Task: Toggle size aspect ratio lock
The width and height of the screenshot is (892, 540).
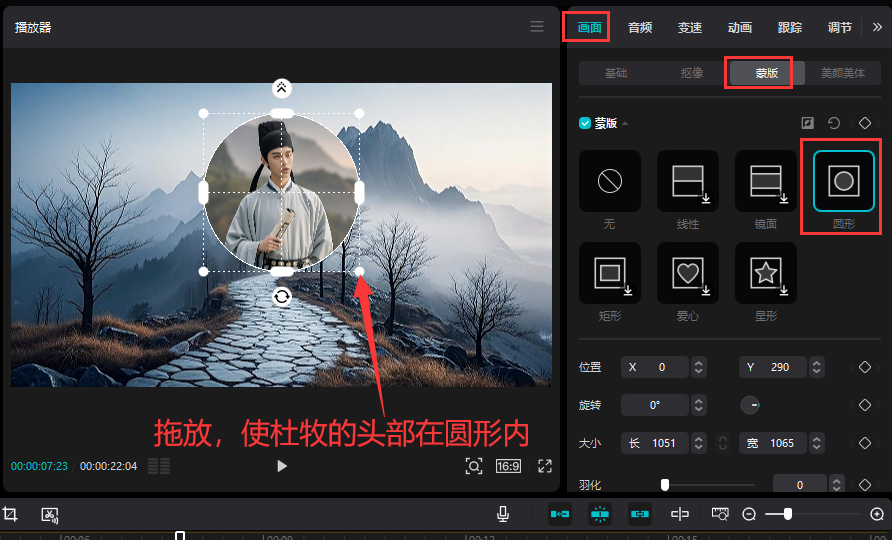Action: pyautogui.click(x=722, y=443)
